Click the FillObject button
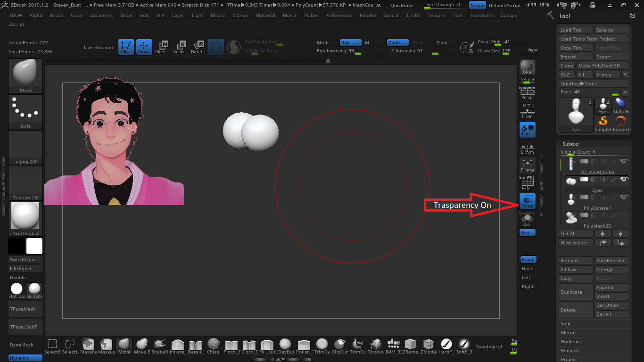The width and height of the screenshot is (644, 362). [x=25, y=268]
